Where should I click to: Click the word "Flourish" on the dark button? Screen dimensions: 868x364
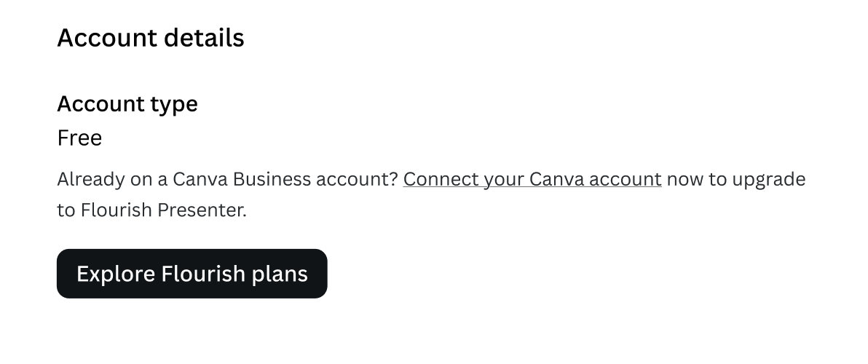point(204,274)
